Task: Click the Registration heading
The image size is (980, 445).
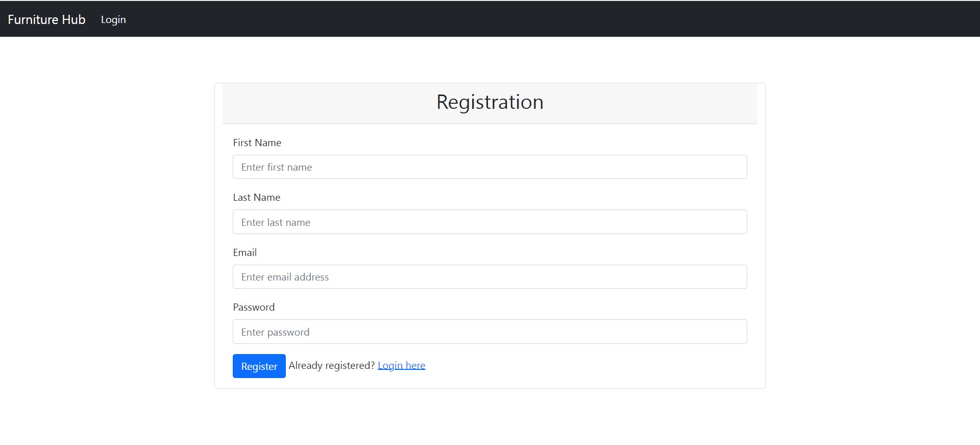Action: click(489, 102)
